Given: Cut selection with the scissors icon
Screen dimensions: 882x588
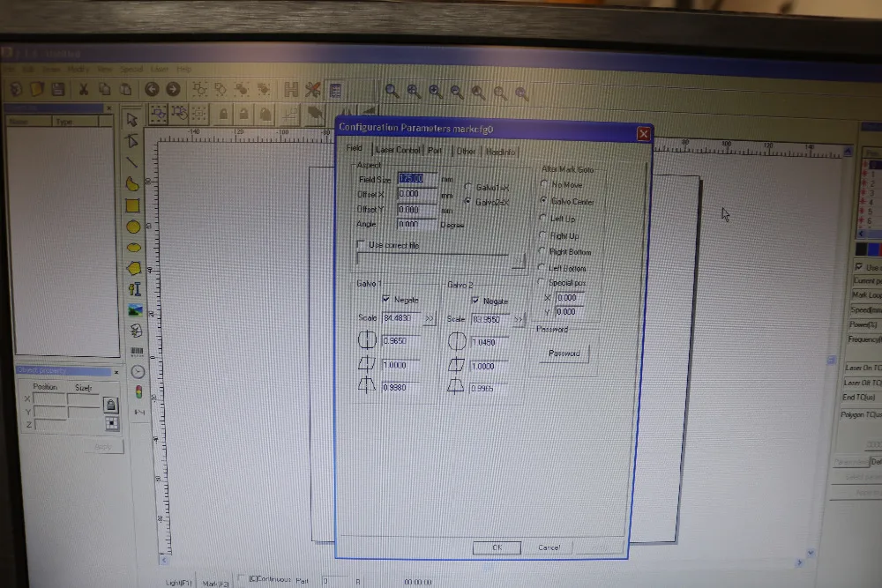Looking at the screenshot, I should tap(83, 89).
